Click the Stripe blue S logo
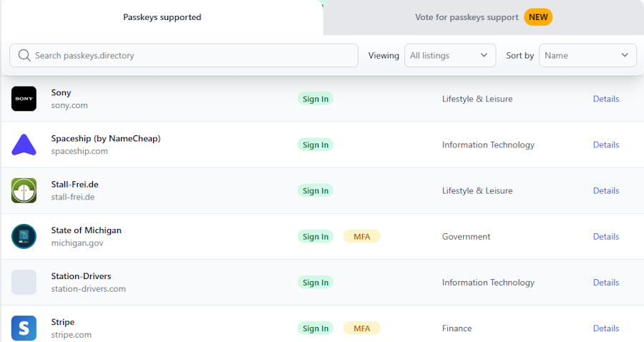 click(24, 328)
